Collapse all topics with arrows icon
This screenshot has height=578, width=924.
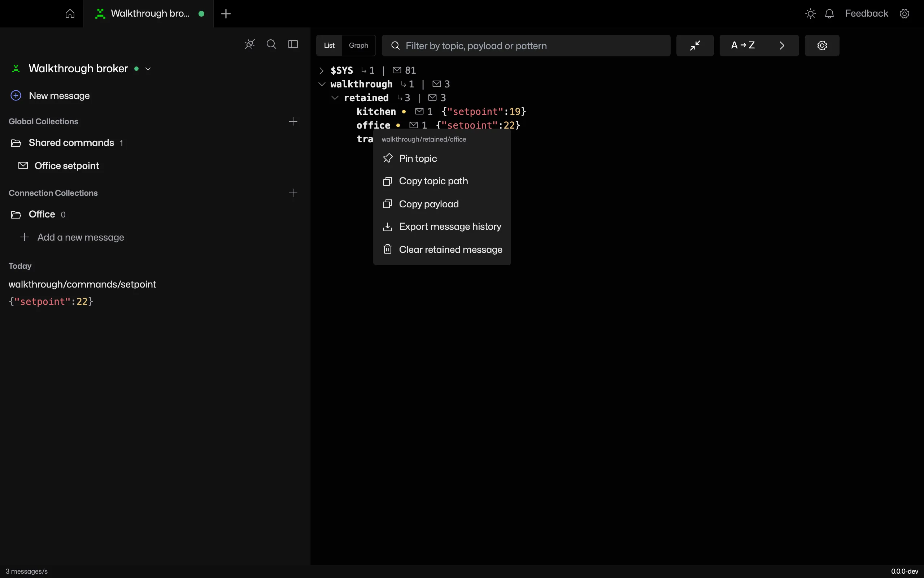695,46
